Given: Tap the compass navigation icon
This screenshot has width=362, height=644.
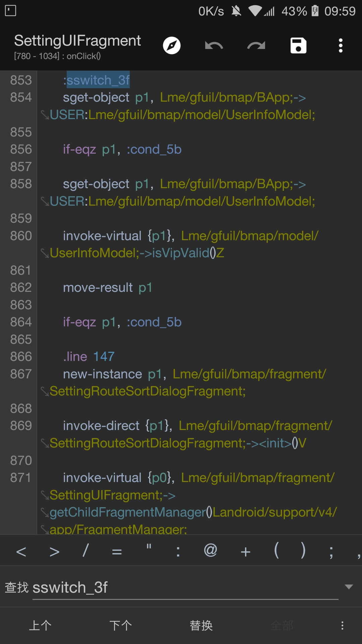Looking at the screenshot, I should 172,46.
